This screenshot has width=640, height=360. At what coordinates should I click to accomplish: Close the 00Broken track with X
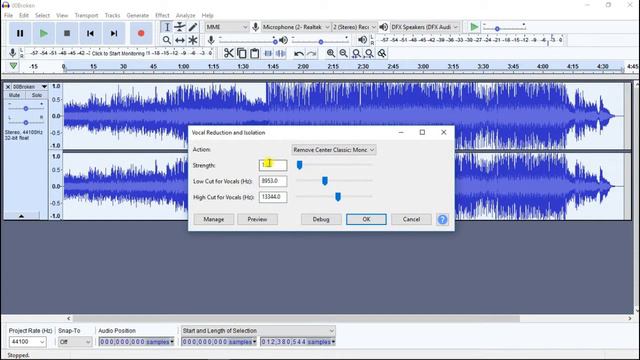tap(8, 87)
